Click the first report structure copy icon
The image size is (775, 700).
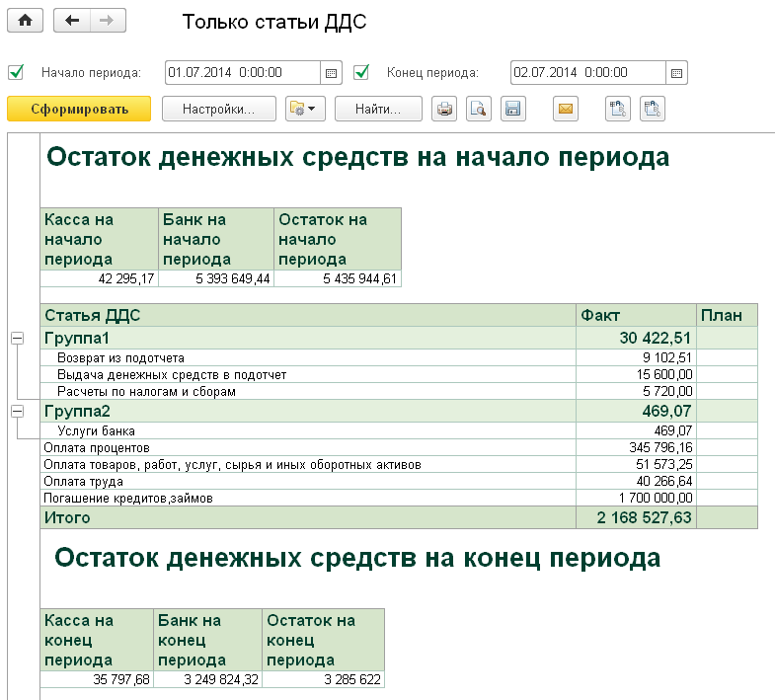[x=618, y=109]
